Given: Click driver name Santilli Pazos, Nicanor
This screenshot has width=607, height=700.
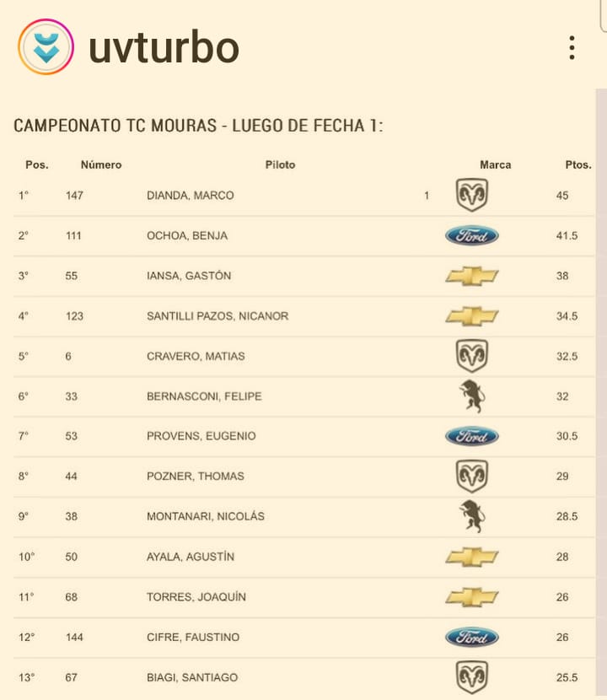Looking at the screenshot, I should pyautogui.click(x=218, y=316).
